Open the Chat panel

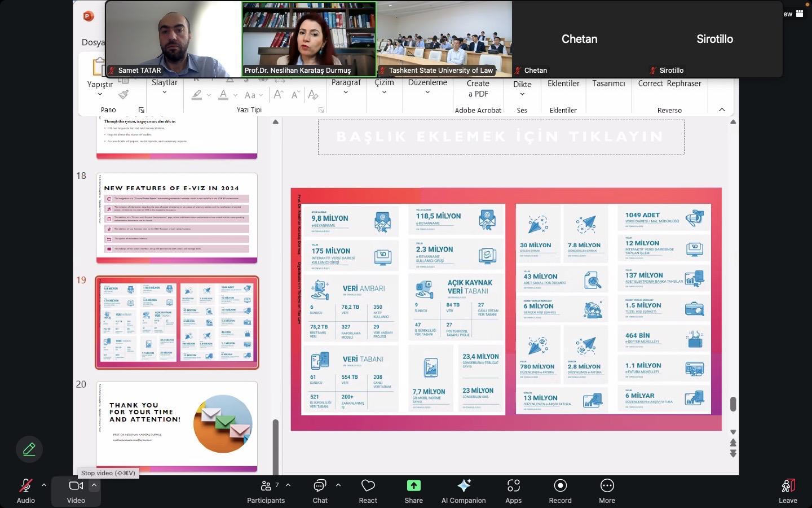pyautogui.click(x=320, y=486)
